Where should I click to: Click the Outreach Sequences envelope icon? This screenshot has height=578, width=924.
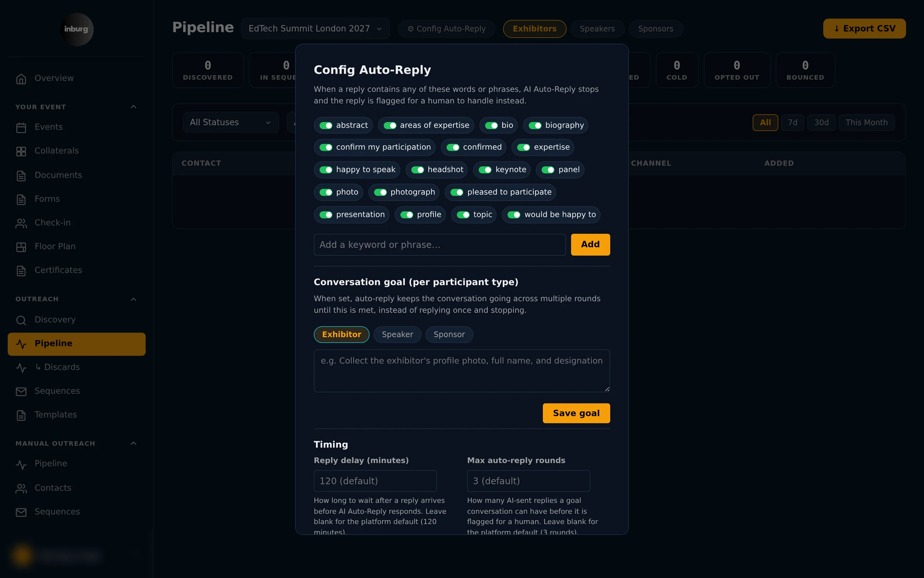pyautogui.click(x=21, y=391)
